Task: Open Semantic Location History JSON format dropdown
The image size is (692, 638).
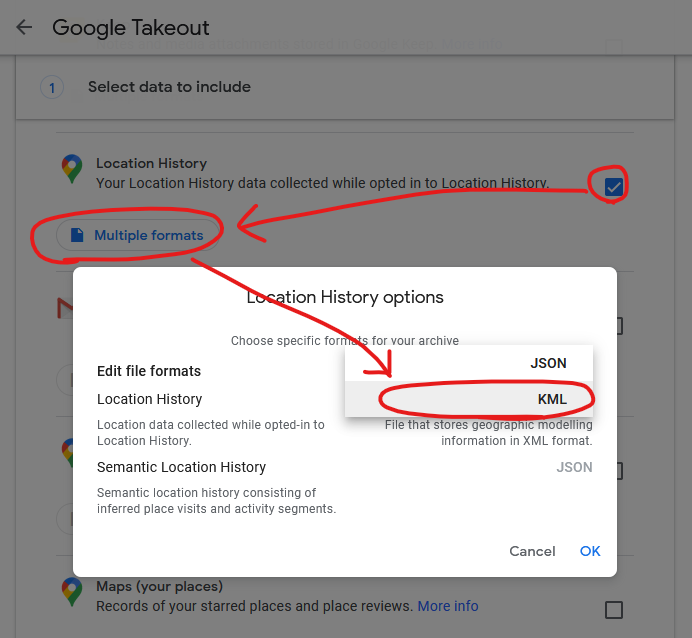Action: tap(574, 467)
